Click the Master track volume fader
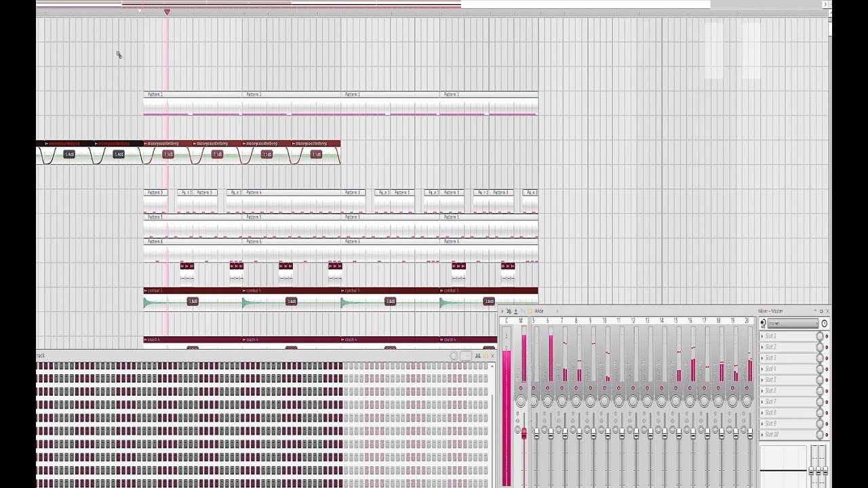This screenshot has width=868, height=488. coord(523,432)
